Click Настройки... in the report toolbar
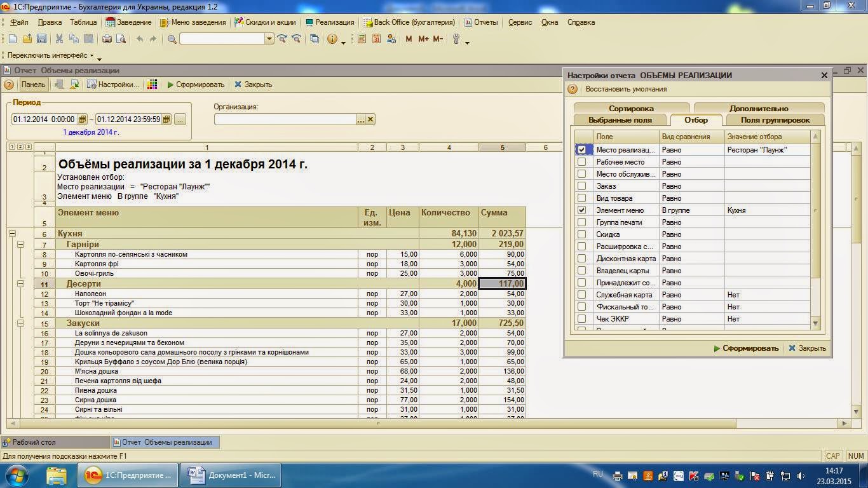 pos(113,85)
